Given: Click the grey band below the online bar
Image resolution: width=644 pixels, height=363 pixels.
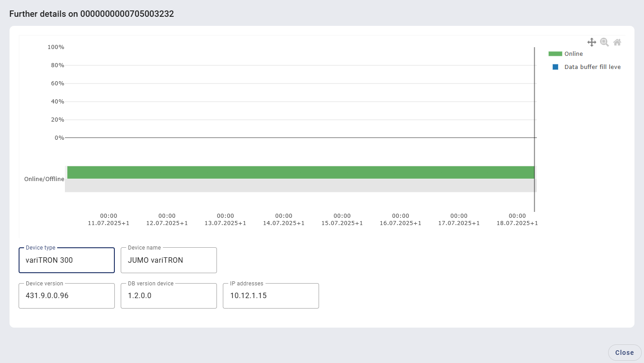Looking at the screenshot, I should pyautogui.click(x=300, y=185).
